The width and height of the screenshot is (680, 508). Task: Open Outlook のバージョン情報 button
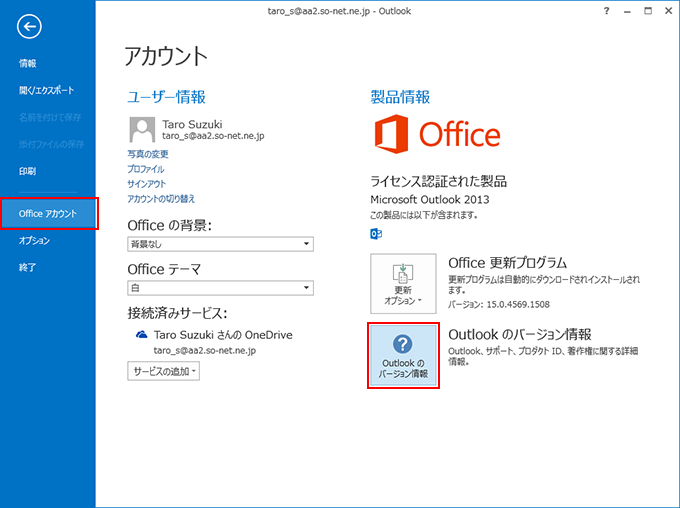click(x=404, y=355)
